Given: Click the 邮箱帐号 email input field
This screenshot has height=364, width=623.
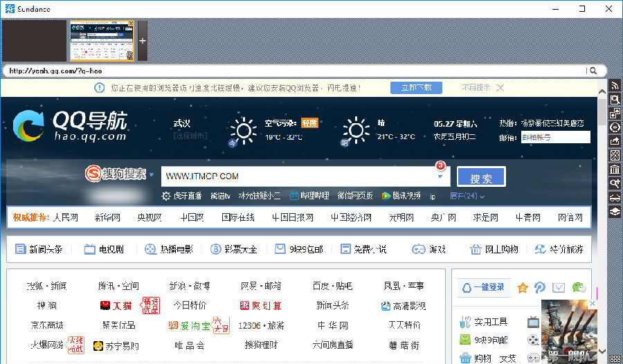Looking at the screenshot, I should coord(555,137).
